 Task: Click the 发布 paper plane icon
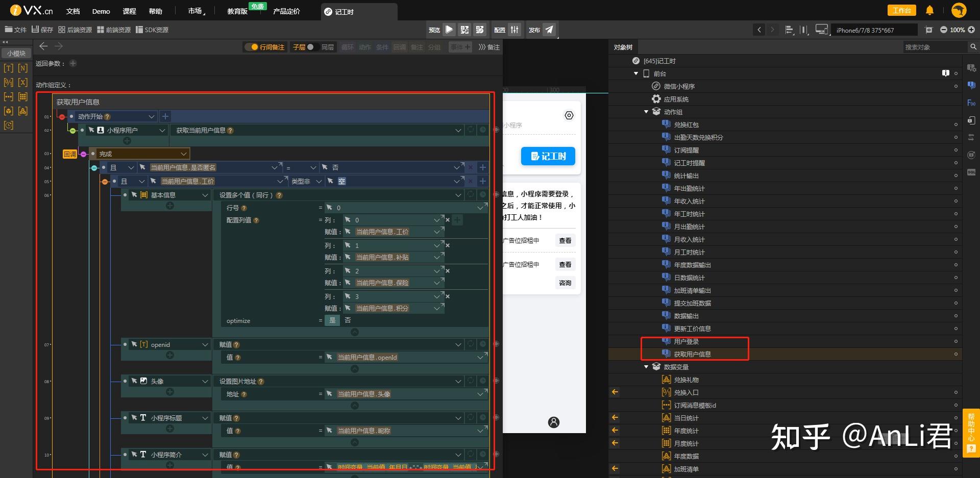(x=549, y=30)
